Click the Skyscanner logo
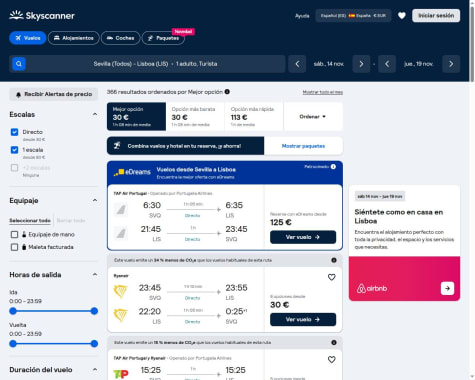This screenshot has width=475, height=380. (42, 15)
